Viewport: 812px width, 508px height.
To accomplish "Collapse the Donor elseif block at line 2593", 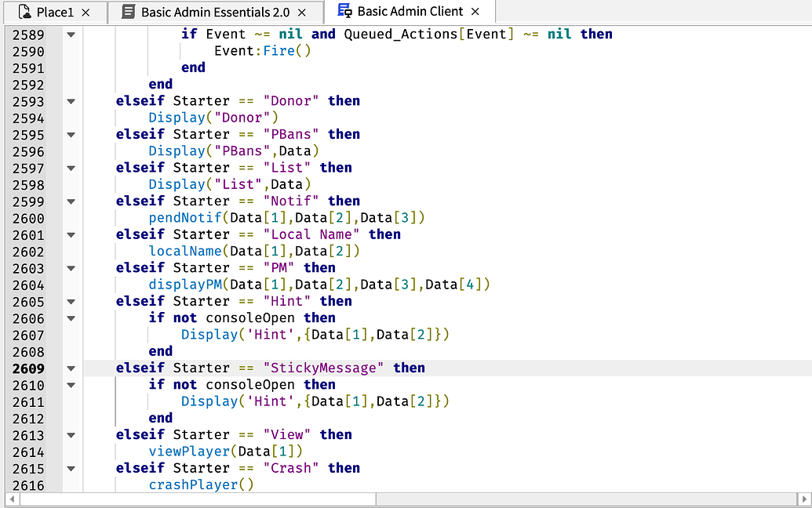I will coord(70,100).
